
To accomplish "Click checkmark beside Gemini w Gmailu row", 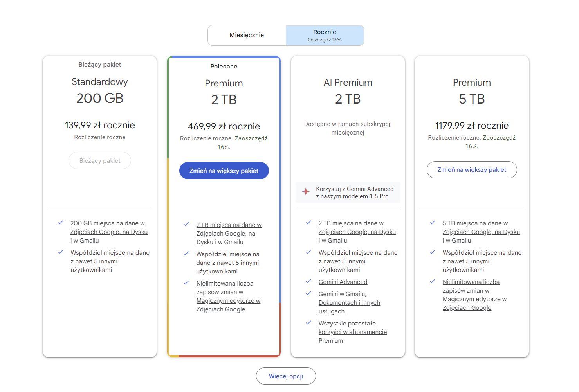I will pos(309,293).
